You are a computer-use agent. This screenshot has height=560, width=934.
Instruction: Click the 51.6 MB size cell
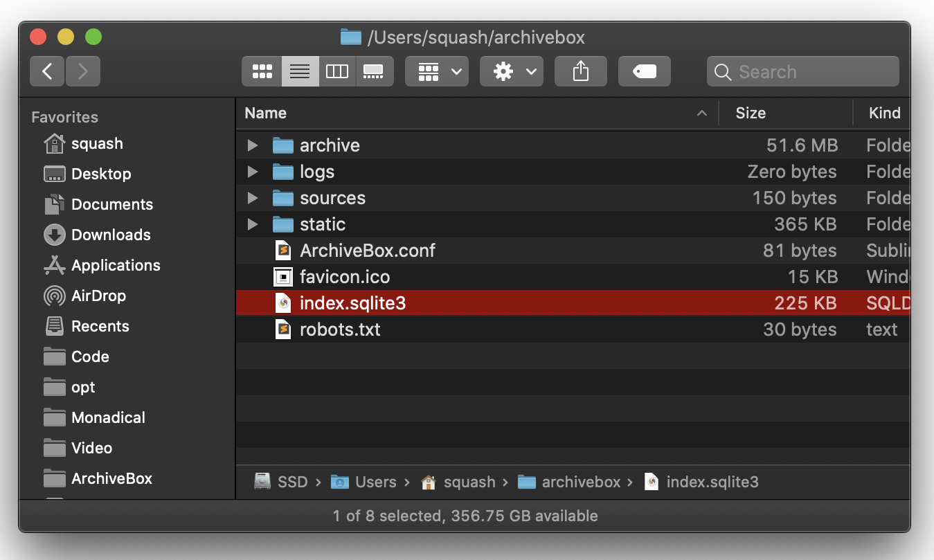coord(802,145)
